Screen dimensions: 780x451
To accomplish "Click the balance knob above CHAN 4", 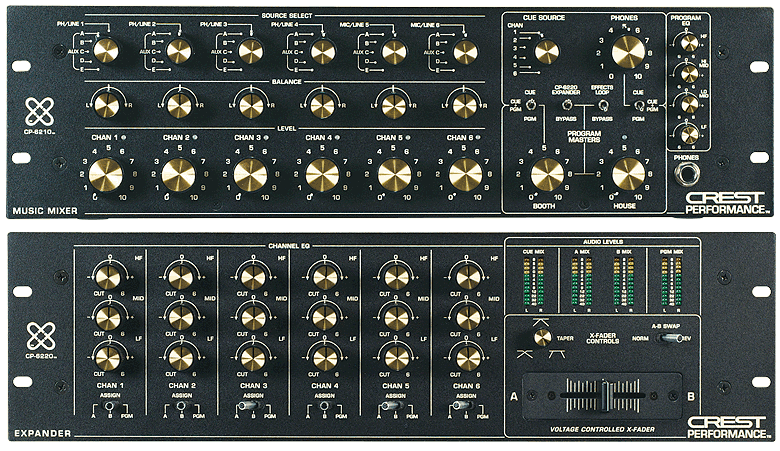I will tap(322, 105).
